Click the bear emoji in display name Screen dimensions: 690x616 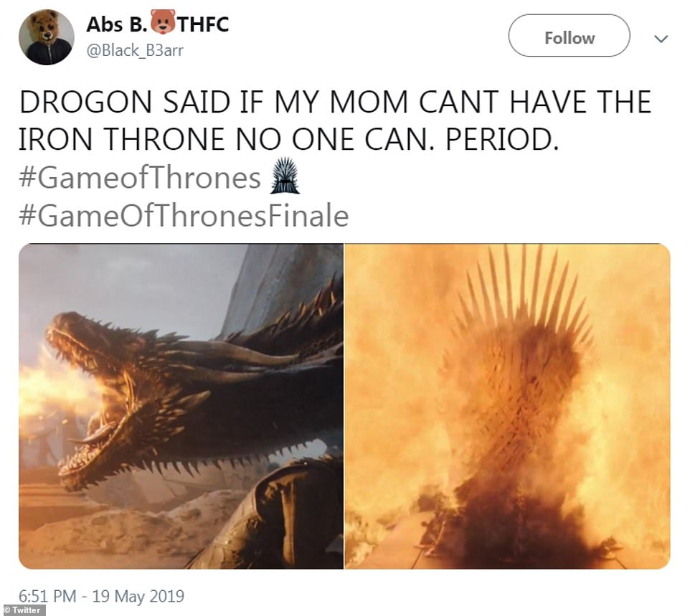(163, 22)
